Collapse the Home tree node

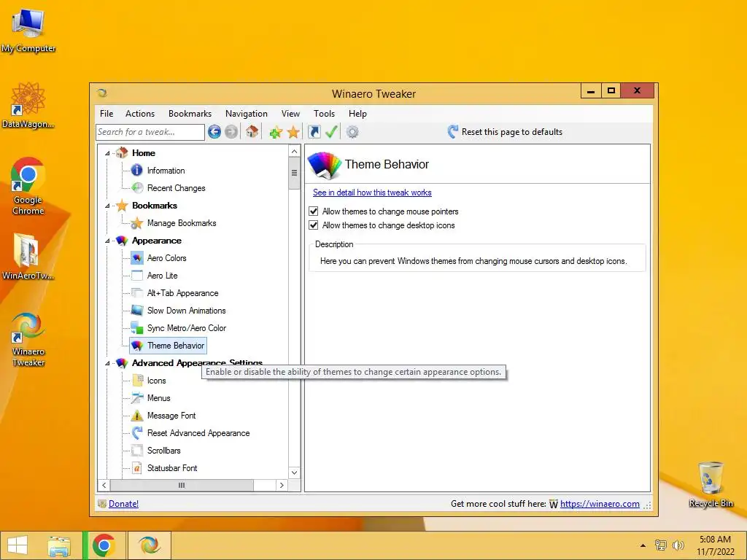point(107,153)
